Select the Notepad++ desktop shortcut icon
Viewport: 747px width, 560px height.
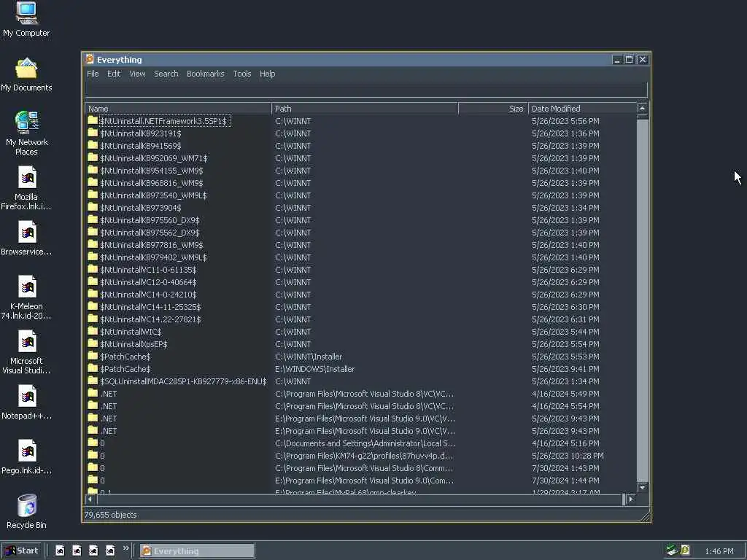(x=27, y=397)
